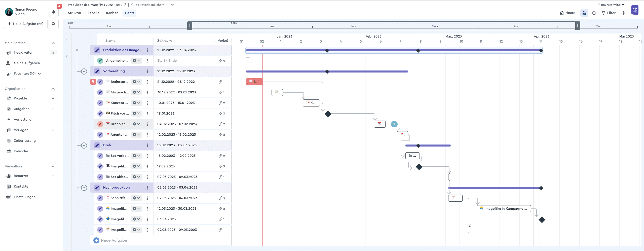Viewport: 644px width, 251px height.
Task: Open status dropdown of Konzept row
Action: pos(136,103)
